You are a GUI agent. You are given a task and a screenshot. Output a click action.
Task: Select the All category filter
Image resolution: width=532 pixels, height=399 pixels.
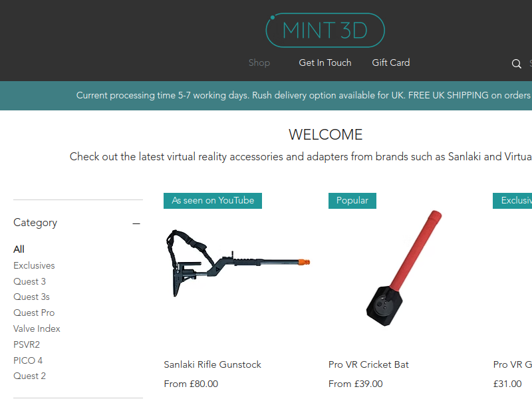tap(19, 249)
